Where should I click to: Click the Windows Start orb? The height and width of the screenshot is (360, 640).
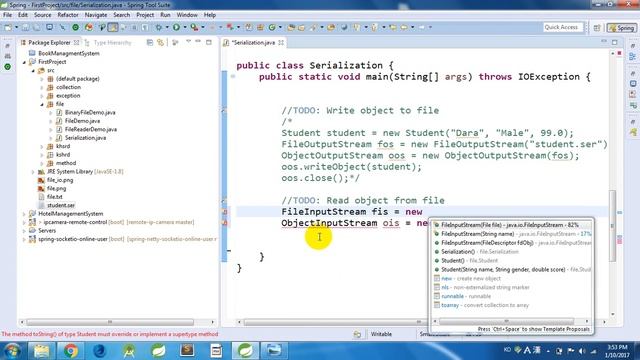click(12, 351)
